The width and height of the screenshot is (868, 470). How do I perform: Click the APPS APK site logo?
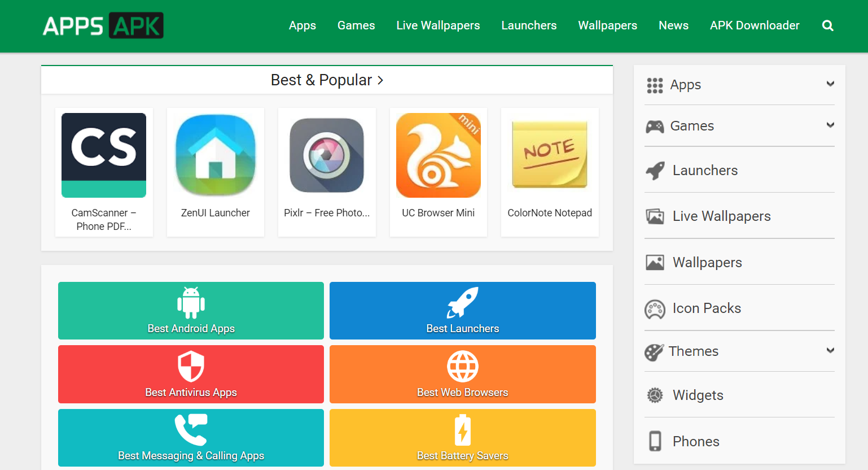(x=103, y=25)
